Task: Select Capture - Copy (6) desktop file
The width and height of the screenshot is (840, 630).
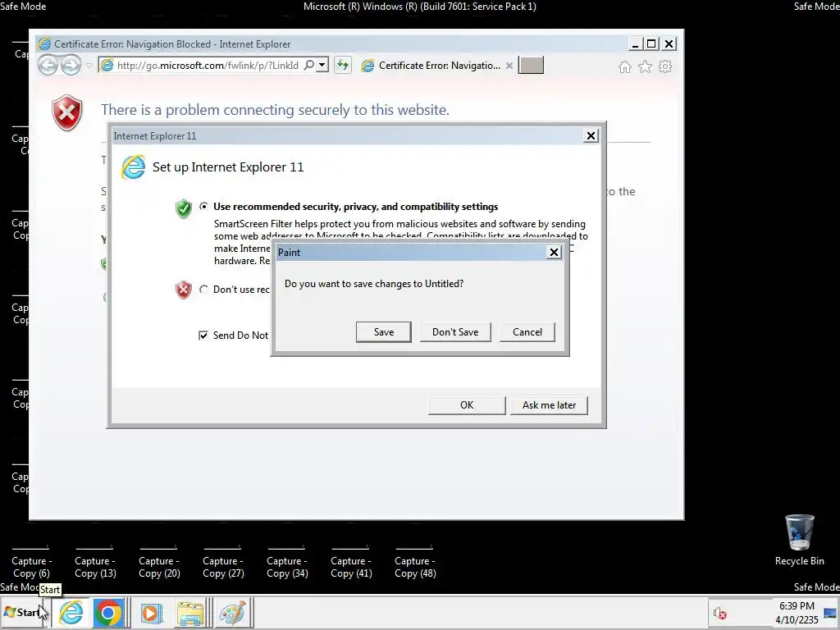Action: 31,563
